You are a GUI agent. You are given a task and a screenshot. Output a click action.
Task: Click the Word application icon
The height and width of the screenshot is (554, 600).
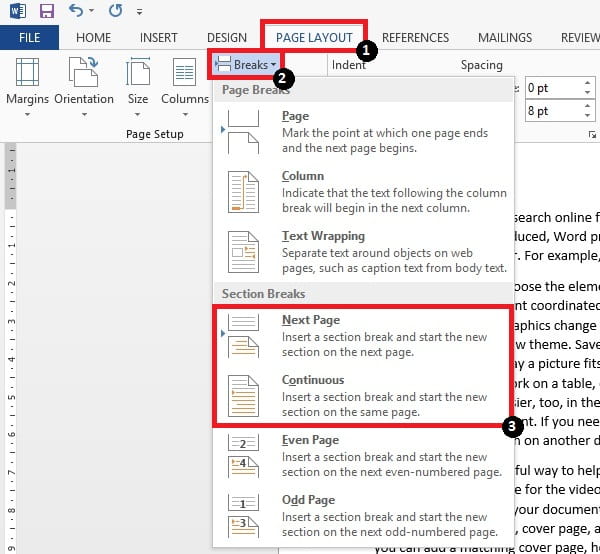point(15,12)
